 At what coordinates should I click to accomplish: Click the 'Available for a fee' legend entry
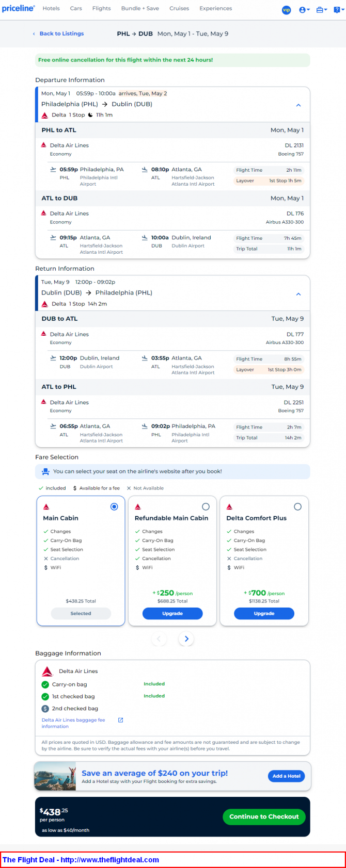(x=96, y=488)
